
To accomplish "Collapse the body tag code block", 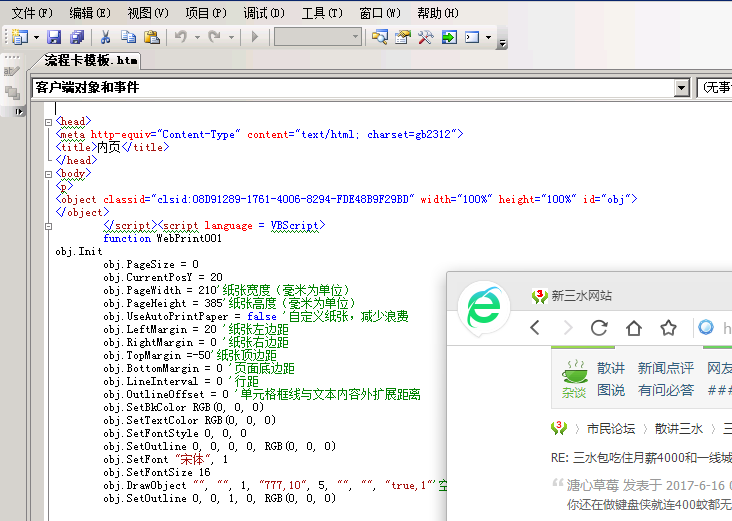I will pyautogui.click(x=48, y=173).
